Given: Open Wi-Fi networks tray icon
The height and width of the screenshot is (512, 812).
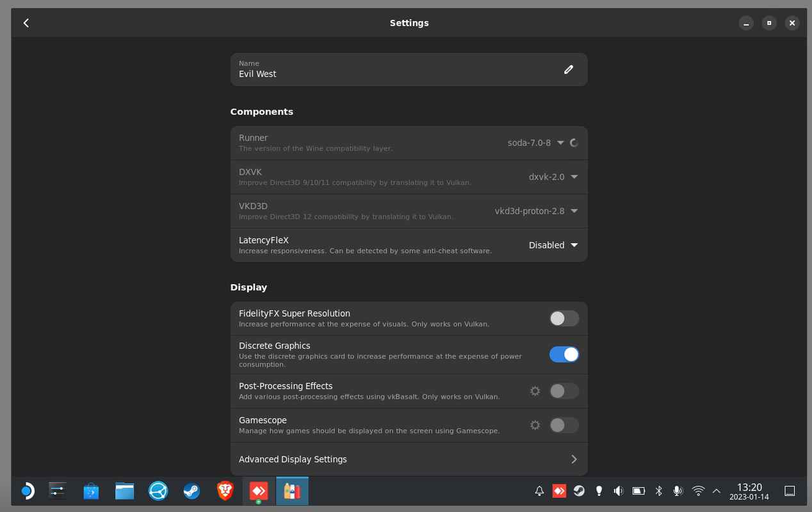Looking at the screenshot, I should coord(698,491).
